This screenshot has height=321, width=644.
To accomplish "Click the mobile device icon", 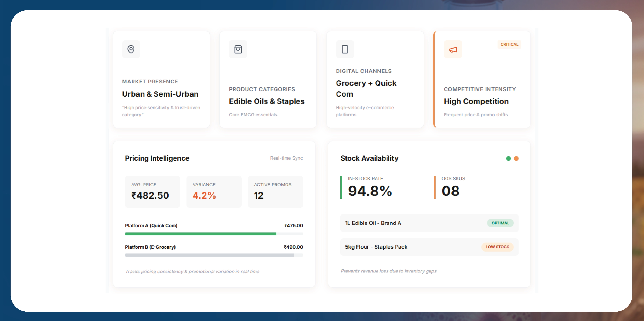I will 345,49.
